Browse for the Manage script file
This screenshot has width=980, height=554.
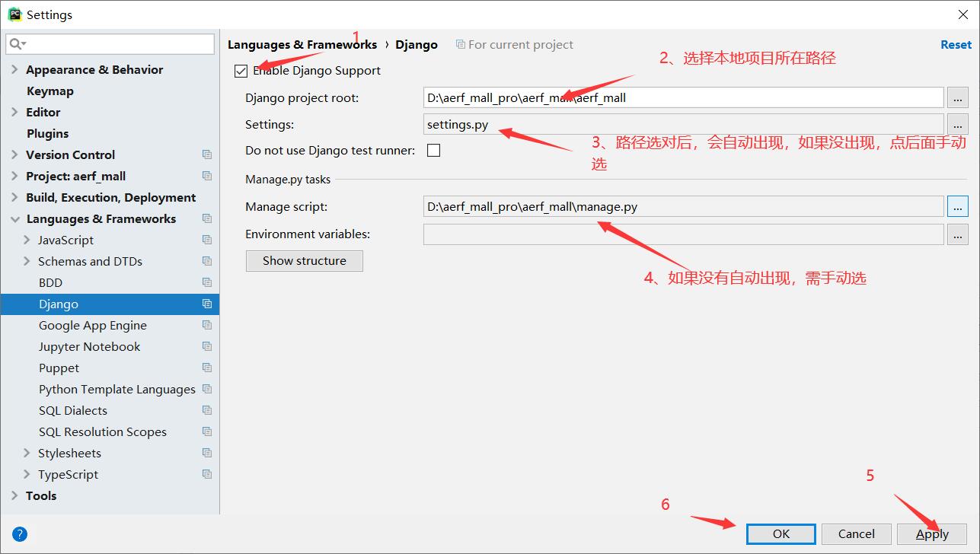pos(958,206)
